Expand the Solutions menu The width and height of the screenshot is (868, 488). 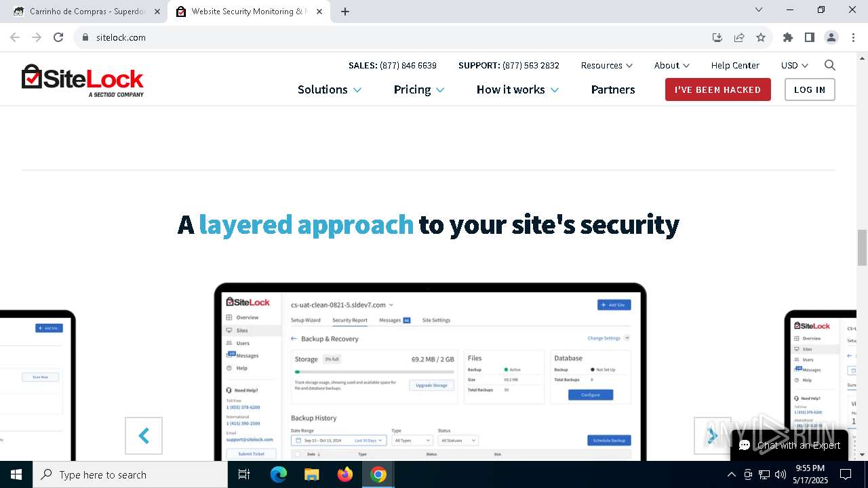(x=330, y=89)
